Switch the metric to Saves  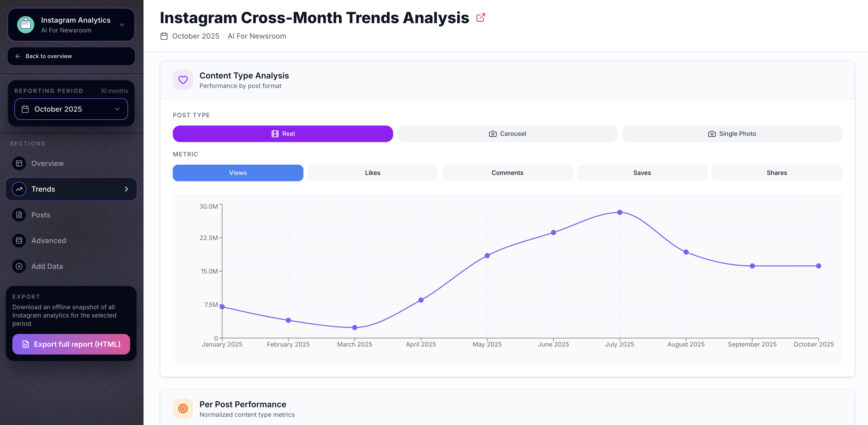641,173
